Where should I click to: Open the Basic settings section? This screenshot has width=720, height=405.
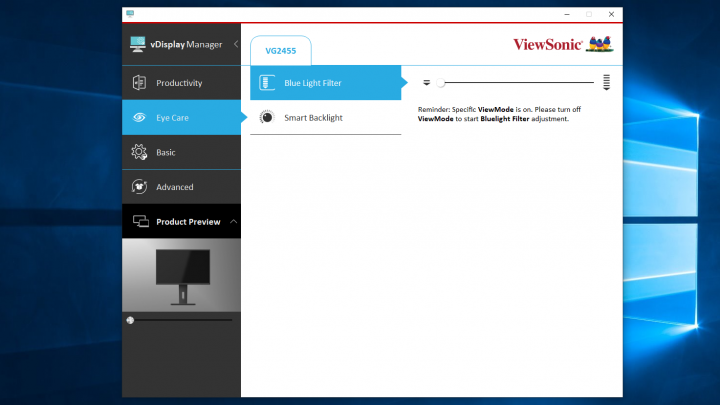[x=181, y=152]
